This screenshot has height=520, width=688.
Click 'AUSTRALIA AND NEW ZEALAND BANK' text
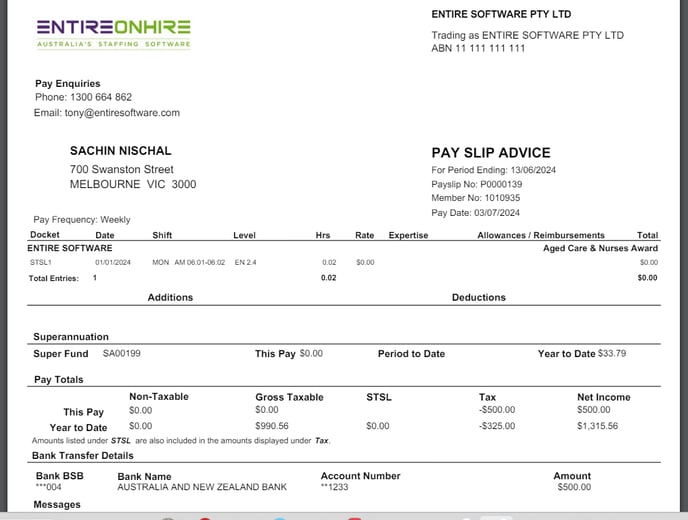point(202,487)
